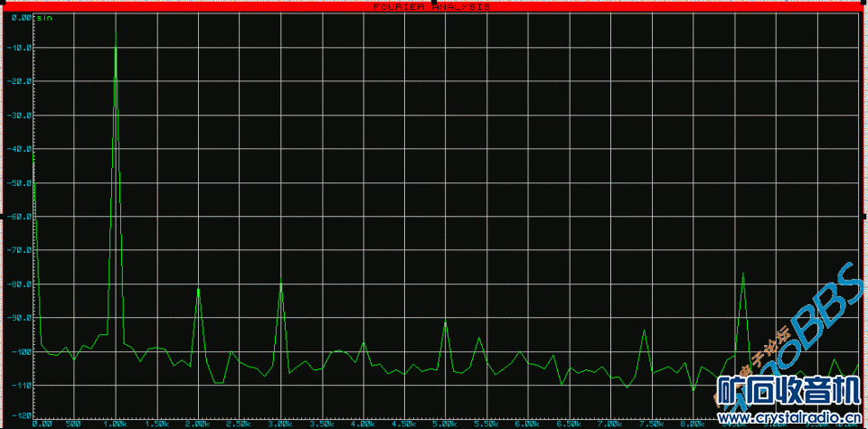Image resolution: width=868 pixels, height=429 pixels.
Task: Click the 6.00k frequency axis label
Action: 528,424
